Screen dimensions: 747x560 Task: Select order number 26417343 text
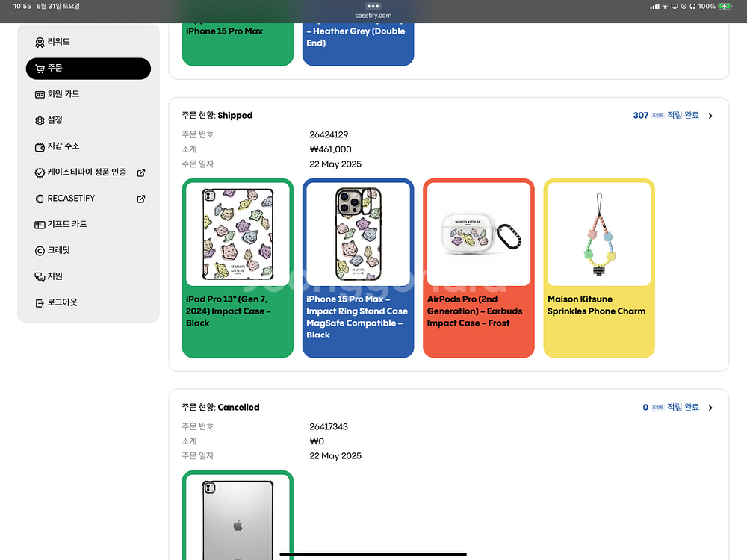329,426
